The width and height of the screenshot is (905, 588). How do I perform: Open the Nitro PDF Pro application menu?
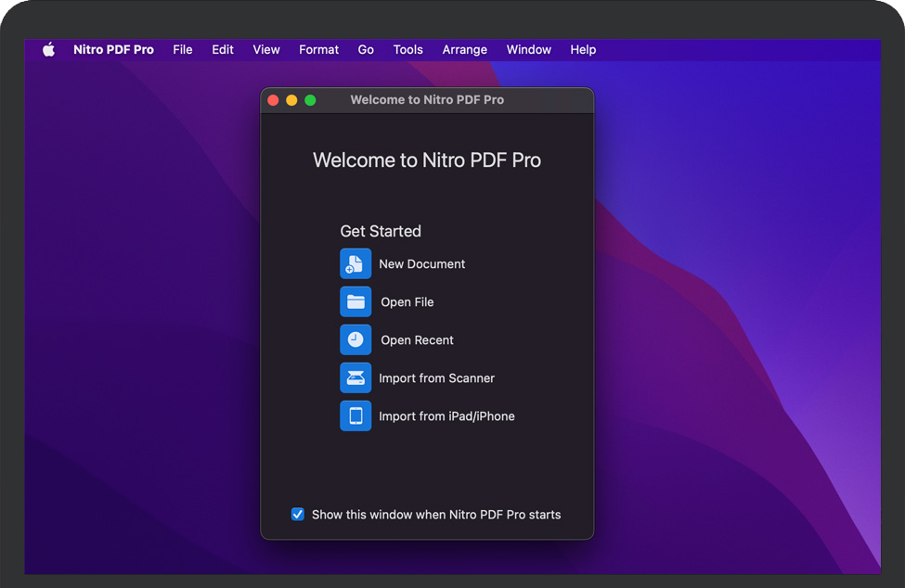pyautogui.click(x=113, y=50)
